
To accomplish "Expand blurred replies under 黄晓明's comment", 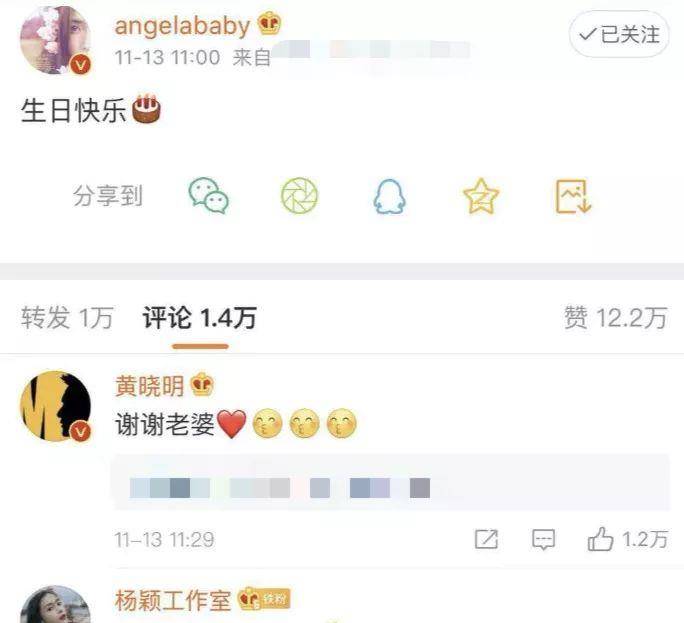I will tap(392, 482).
